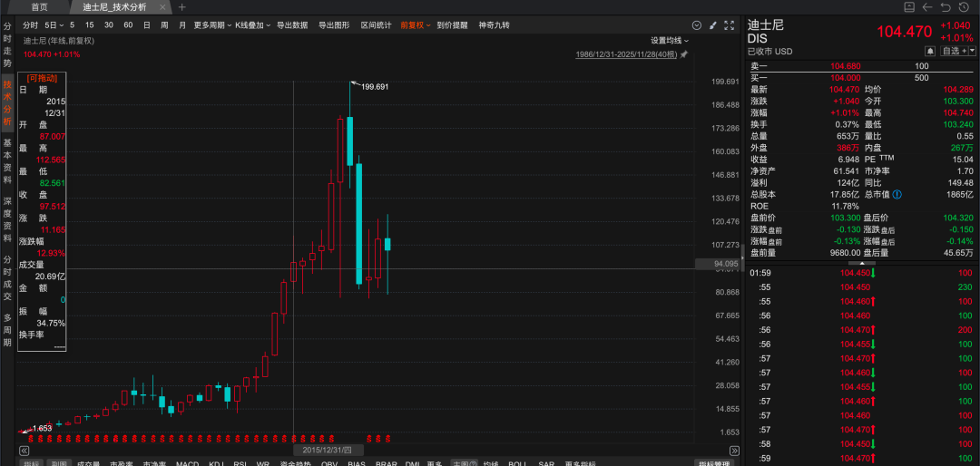The height and width of the screenshot is (466, 980).
Task: Open the history clock icon
Action: point(963,7)
